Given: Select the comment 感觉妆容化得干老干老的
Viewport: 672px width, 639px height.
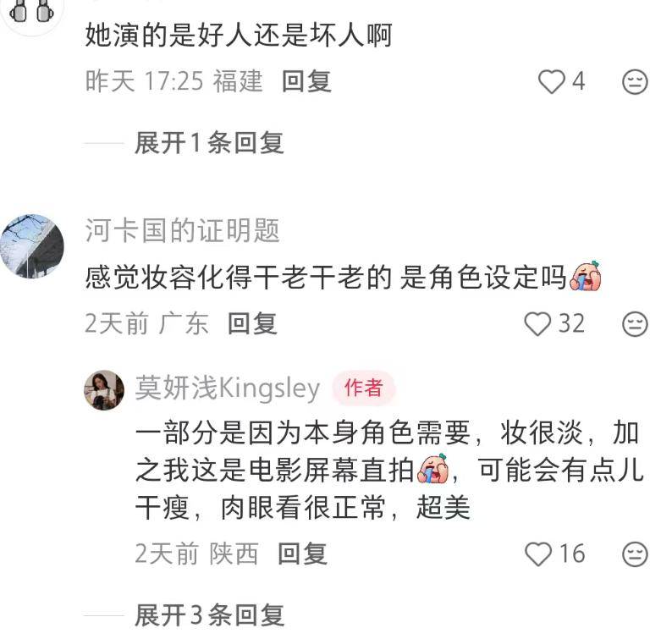Looking at the screenshot, I should click(343, 278).
